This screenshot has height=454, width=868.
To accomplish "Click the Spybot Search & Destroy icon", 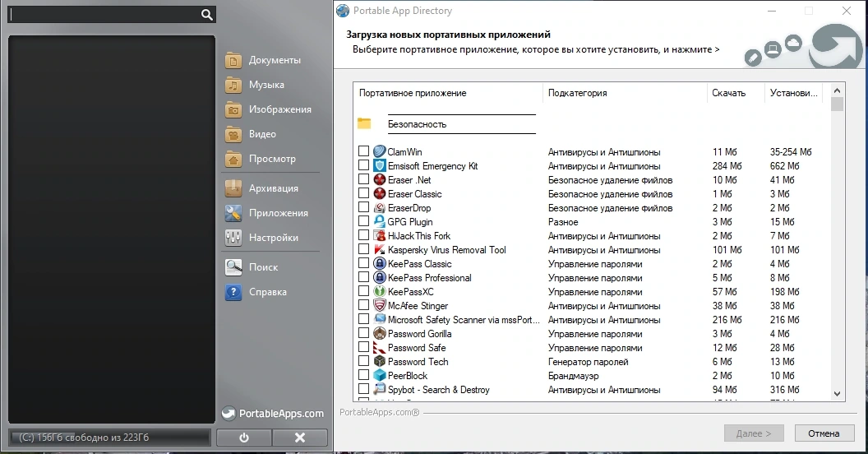I will click(x=379, y=389).
